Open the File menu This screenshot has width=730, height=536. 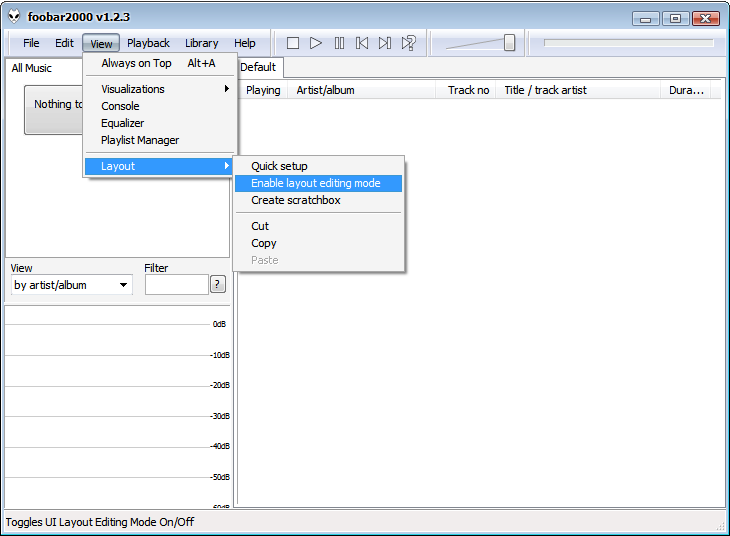tap(31, 43)
